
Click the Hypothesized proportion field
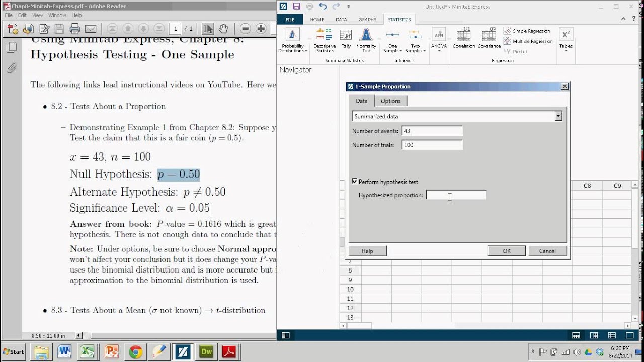click(x=456, y=195)
